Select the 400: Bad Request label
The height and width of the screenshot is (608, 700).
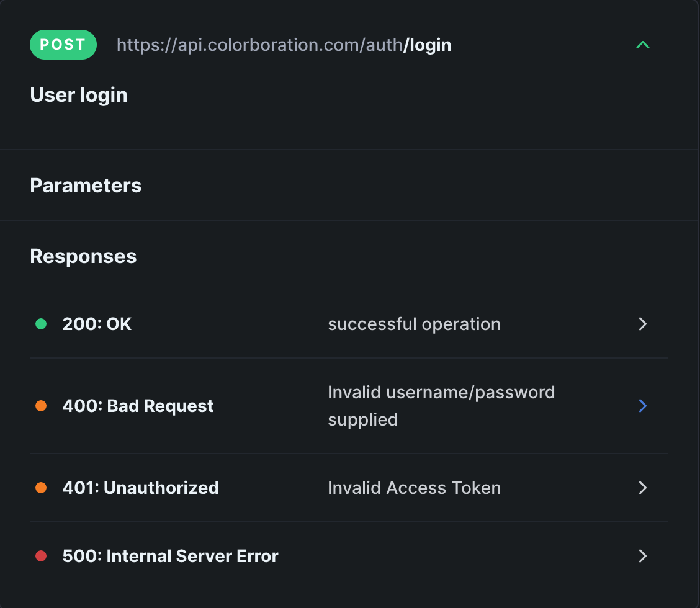pyautogui.click(x=138, y=406)
